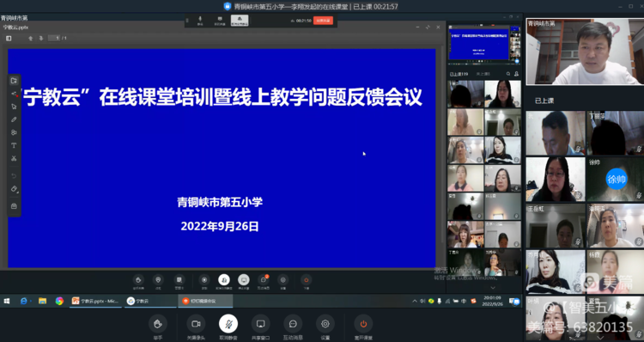
Task: Click the host's main video at top right
Action: [585, 52]
